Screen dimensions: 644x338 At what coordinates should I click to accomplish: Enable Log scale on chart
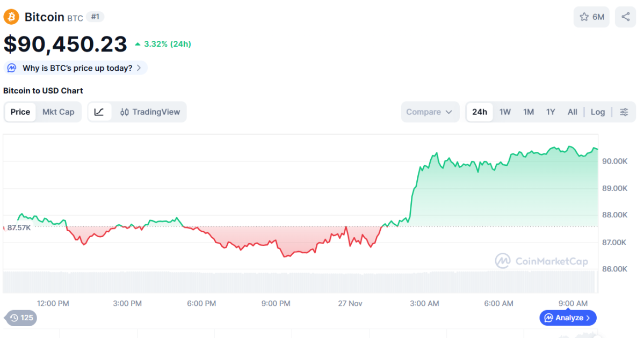pyautogui.click(x=597, y=112)
